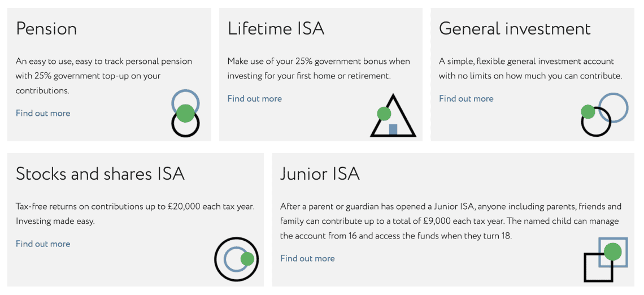Click the General investment circles icon
The image size is (644, 295).
tap(604, 115)
